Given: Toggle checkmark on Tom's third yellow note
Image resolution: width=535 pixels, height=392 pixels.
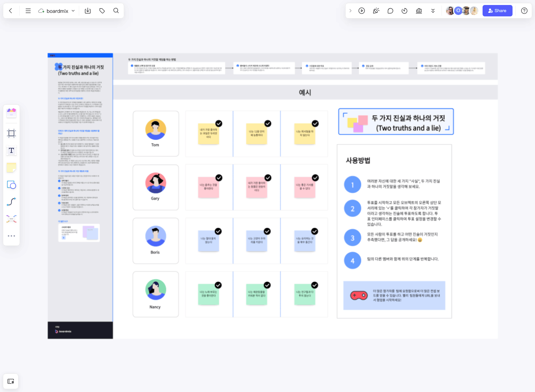Looking at the screenshot, I should pyautogui.click(x=315, y=123).
